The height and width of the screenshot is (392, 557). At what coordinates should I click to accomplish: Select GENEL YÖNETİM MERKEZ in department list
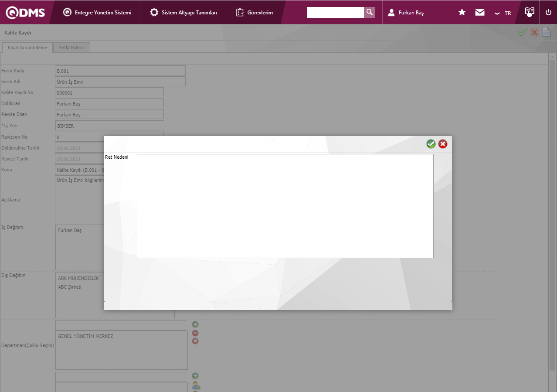(x=85, y=336)
